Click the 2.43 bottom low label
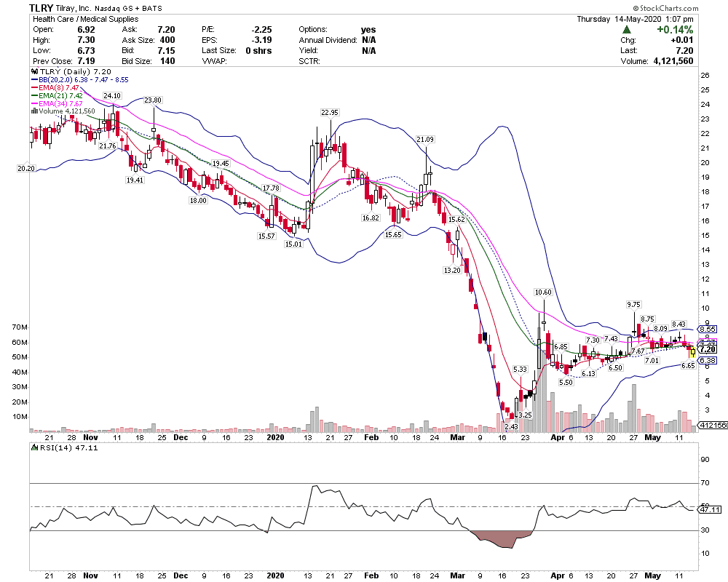This screenshot has width=728, height=582. [511, 426]
